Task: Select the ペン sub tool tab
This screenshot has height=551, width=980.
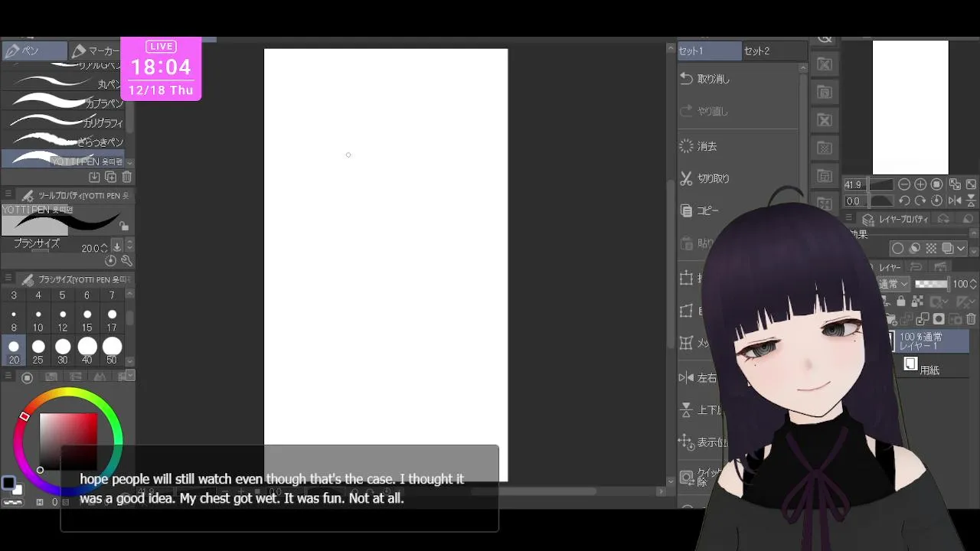Action: tap(34, 51)
